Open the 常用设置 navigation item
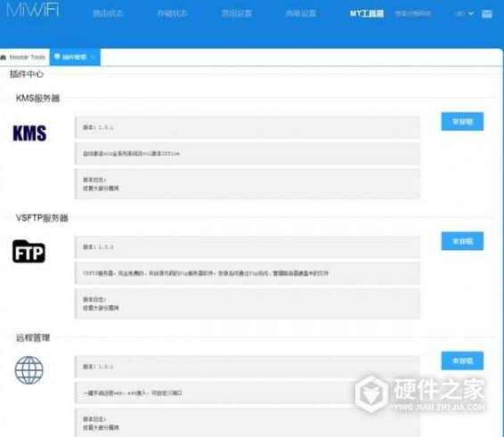504x437 pixels. 237,13
